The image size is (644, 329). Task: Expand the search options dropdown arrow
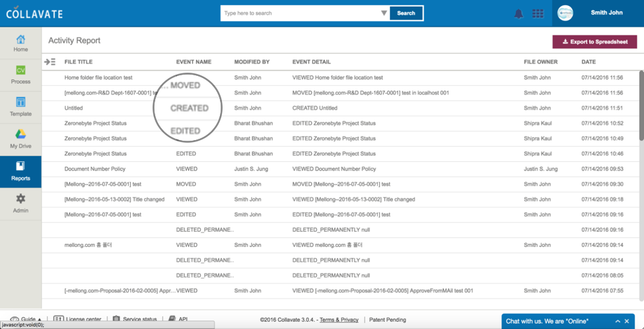384,13
